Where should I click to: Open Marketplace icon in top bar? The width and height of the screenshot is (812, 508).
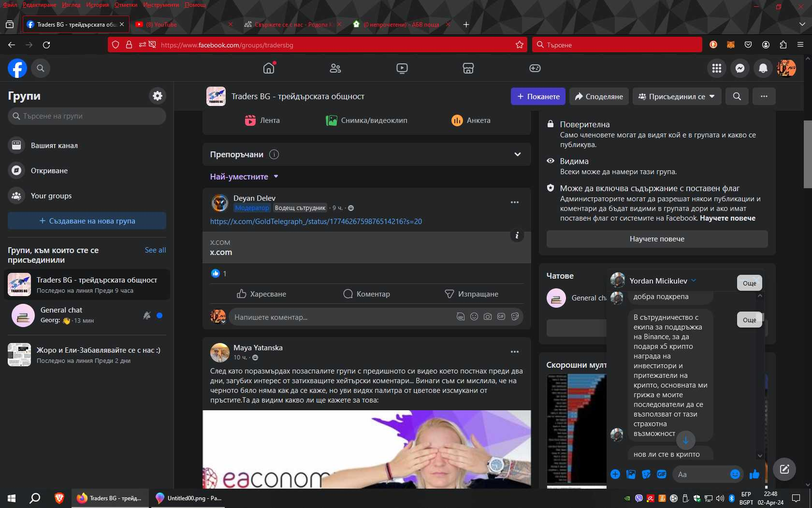[468, 68]
